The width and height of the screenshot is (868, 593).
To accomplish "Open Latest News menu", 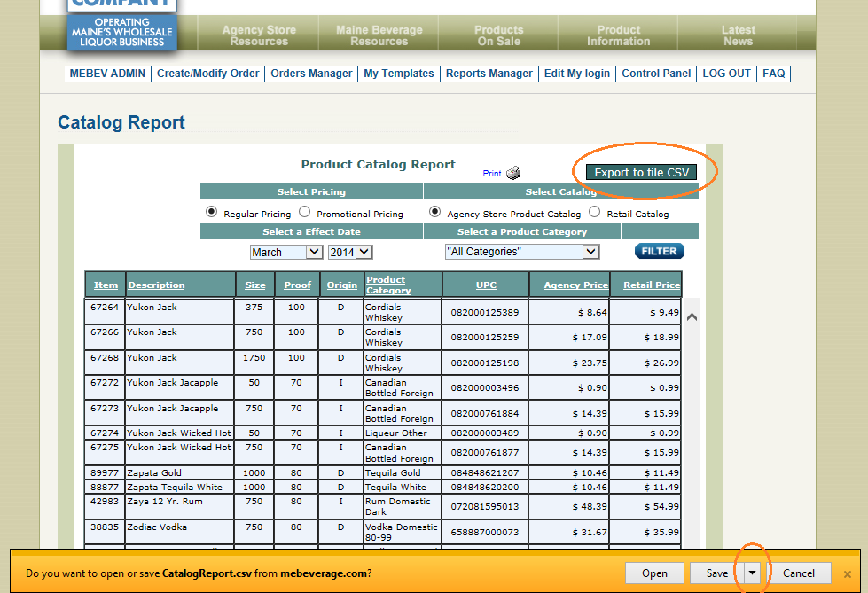I will [738, 35].
